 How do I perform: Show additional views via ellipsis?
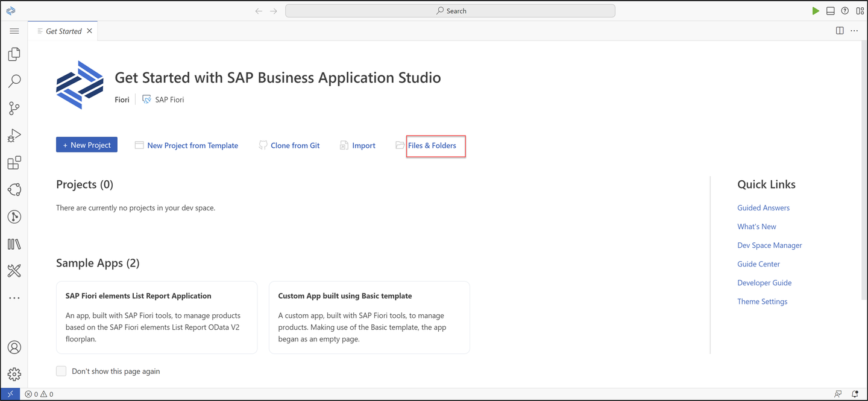pos(14,298)
